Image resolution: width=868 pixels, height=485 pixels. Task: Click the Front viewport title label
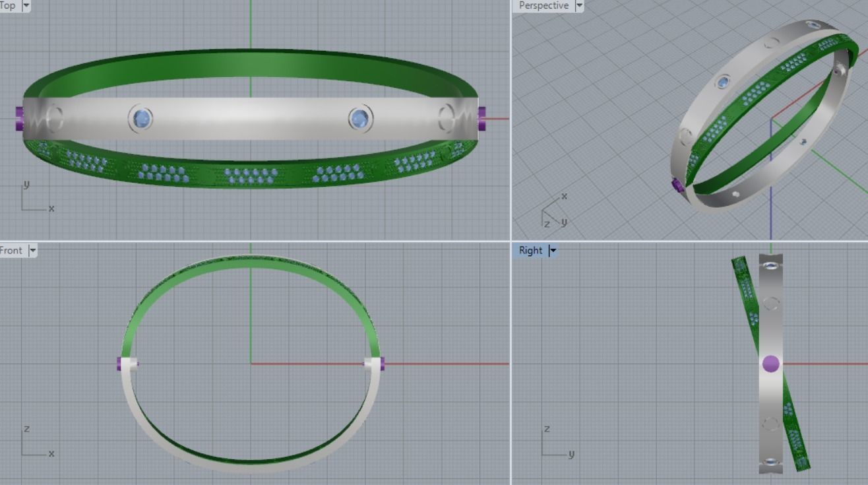pyautogui.click(x=11, y=251)
